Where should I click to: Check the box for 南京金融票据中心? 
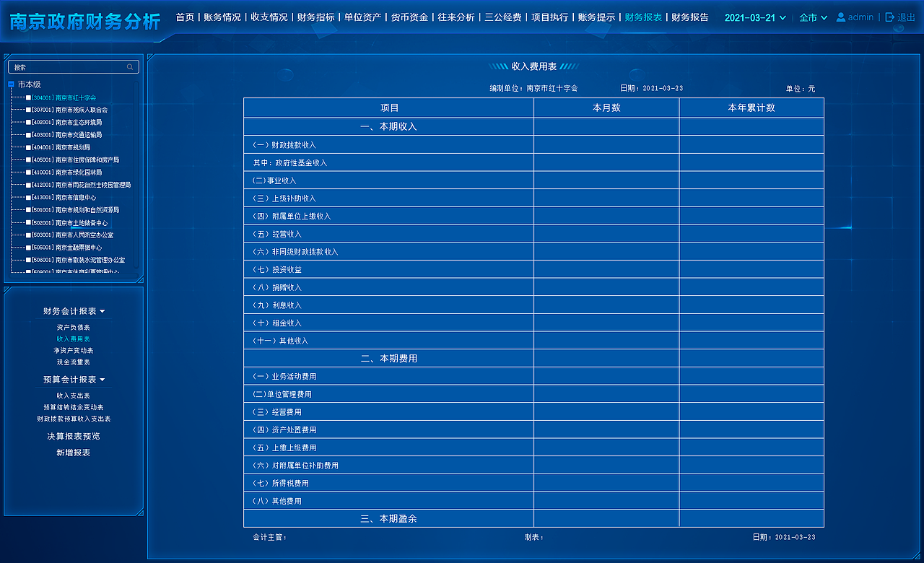coord(28,248)
